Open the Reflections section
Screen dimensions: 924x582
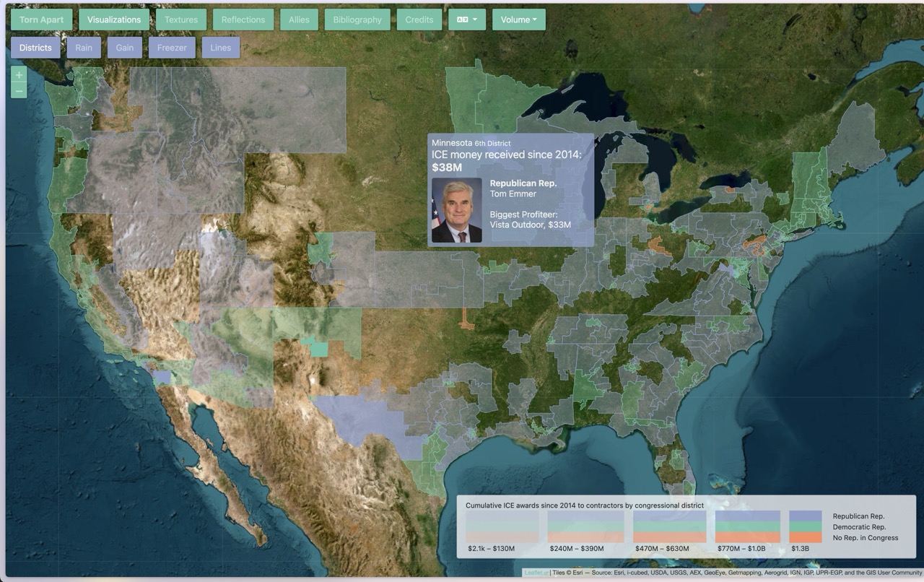point(243,19)
